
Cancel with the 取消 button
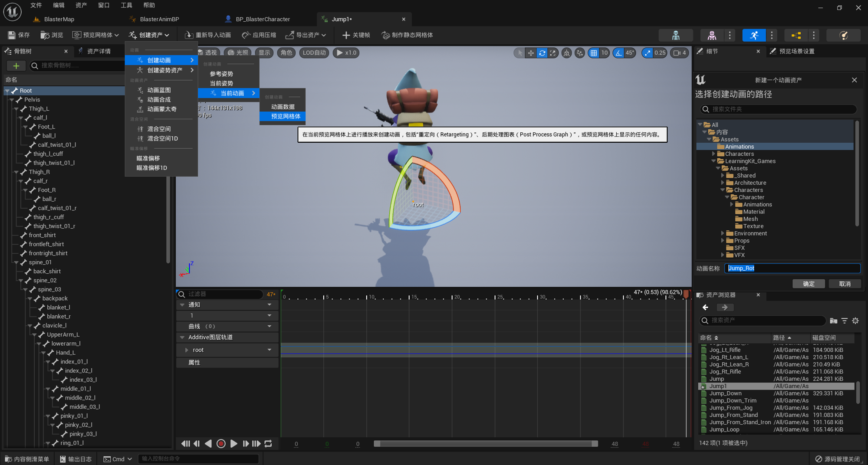tap(845, 284)
